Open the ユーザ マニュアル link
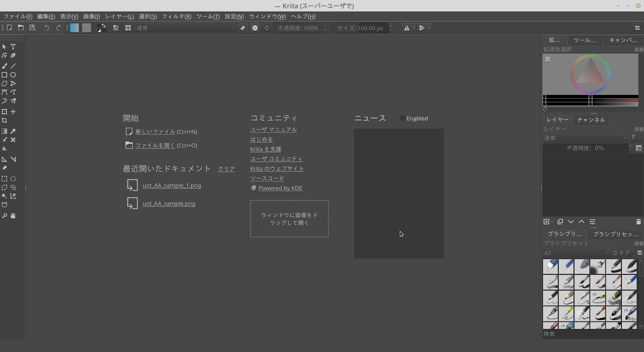Image resolution: width=644 pixels, height=352 pixels. point(274,130)
